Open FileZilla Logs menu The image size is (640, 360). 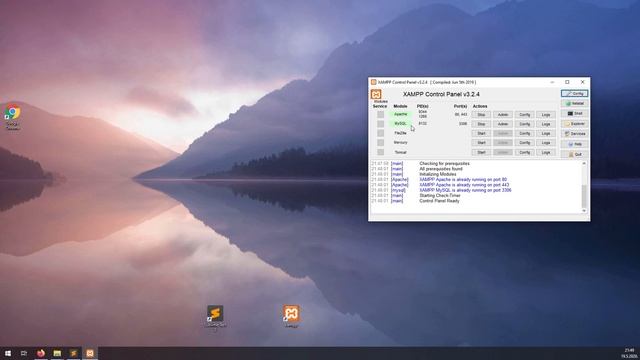(x=546, y=133)
